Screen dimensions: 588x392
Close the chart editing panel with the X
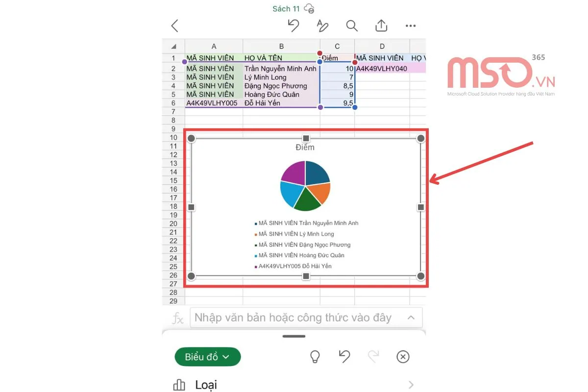tap(403, 356)
